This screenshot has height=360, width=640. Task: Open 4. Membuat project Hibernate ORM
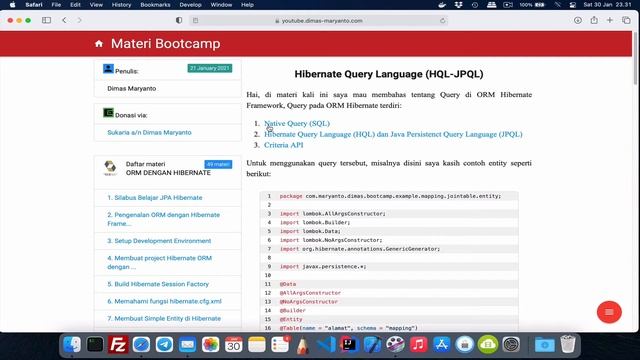coord(160,262)
